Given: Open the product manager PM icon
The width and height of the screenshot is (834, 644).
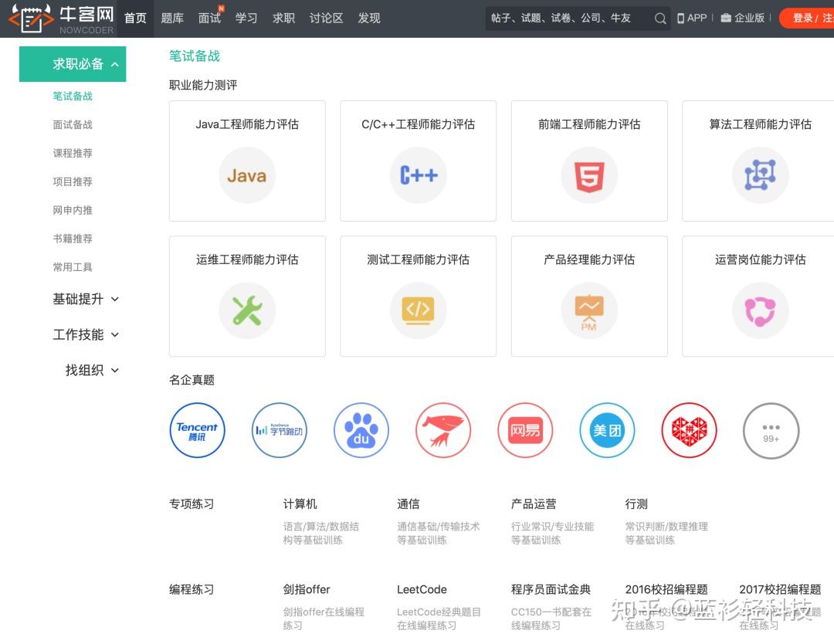Looking at the screenshot, I should pos(589,310).
